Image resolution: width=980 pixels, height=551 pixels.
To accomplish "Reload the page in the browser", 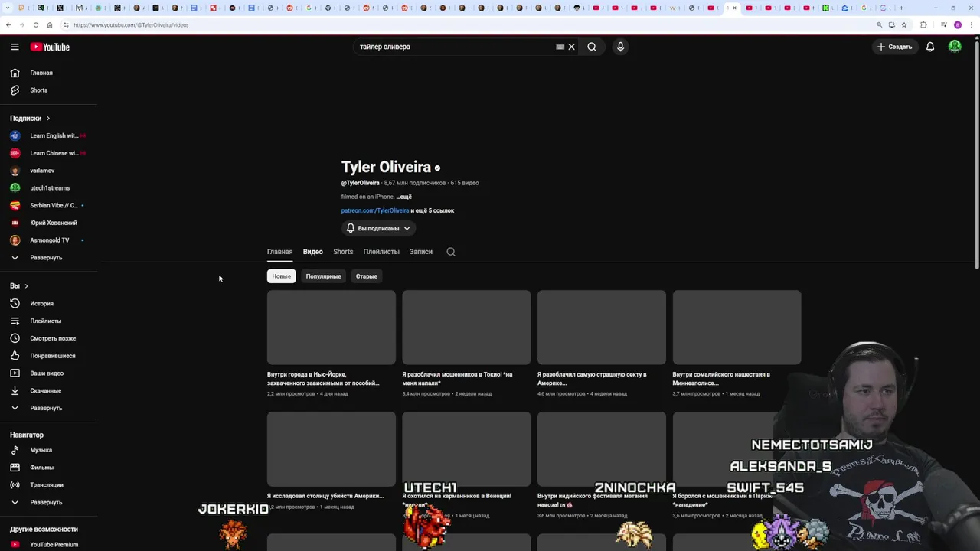I will (x=35, y=24).
